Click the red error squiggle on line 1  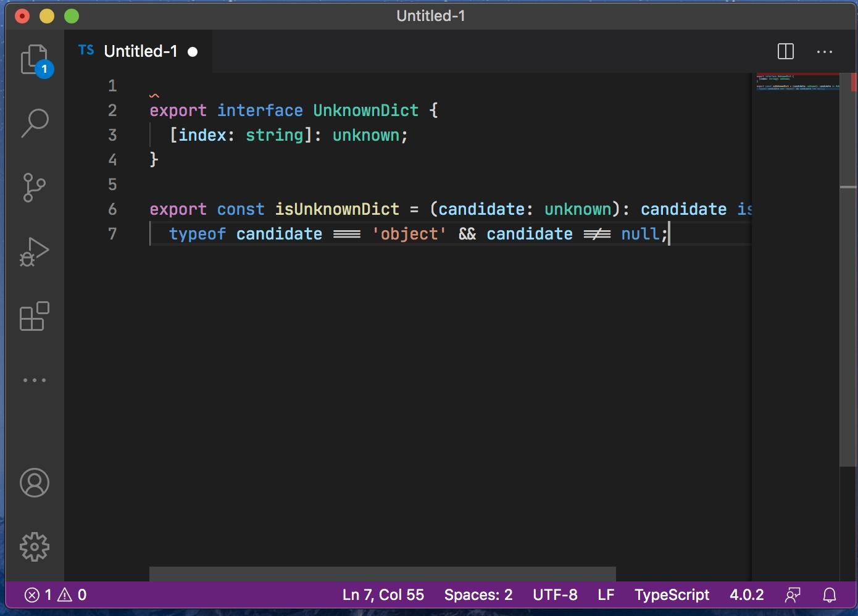tap(154, 95)
